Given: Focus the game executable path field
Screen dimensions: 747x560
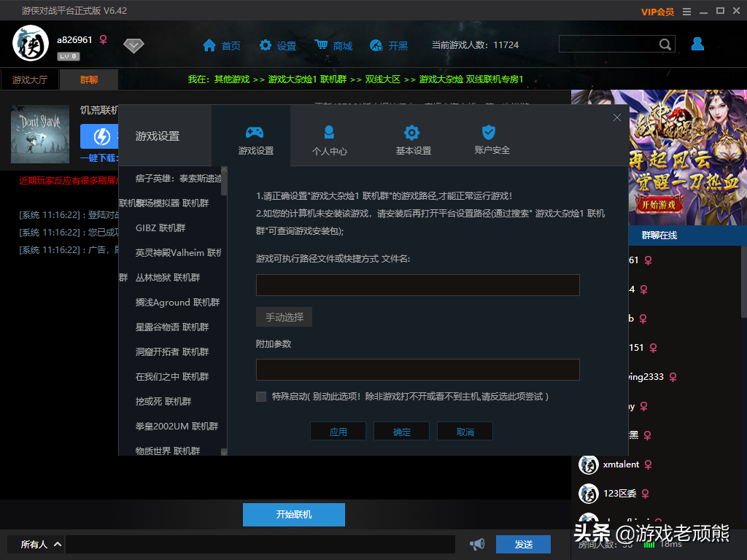Looking at the screenshot, I should (x=418, y=285).
